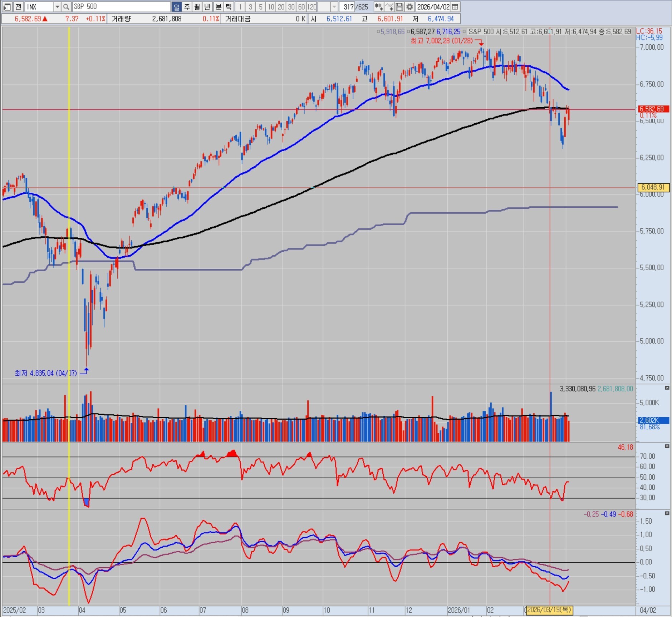The height and width of the screenshot is (617, 672).
Task: Click the 2026/03/19(목) crosshair date label
Action: click(x=549, y=610)
